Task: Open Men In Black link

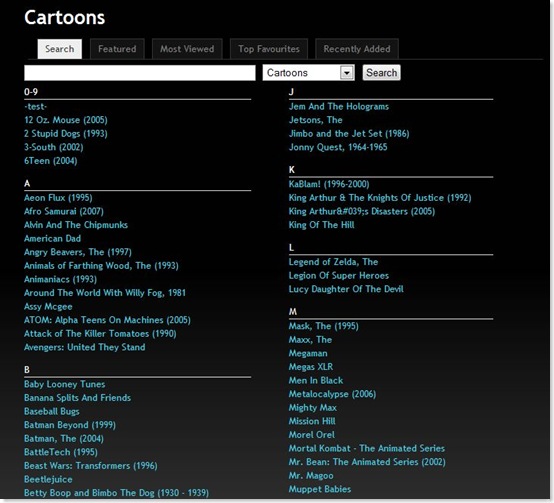Action: coord(316,381)
